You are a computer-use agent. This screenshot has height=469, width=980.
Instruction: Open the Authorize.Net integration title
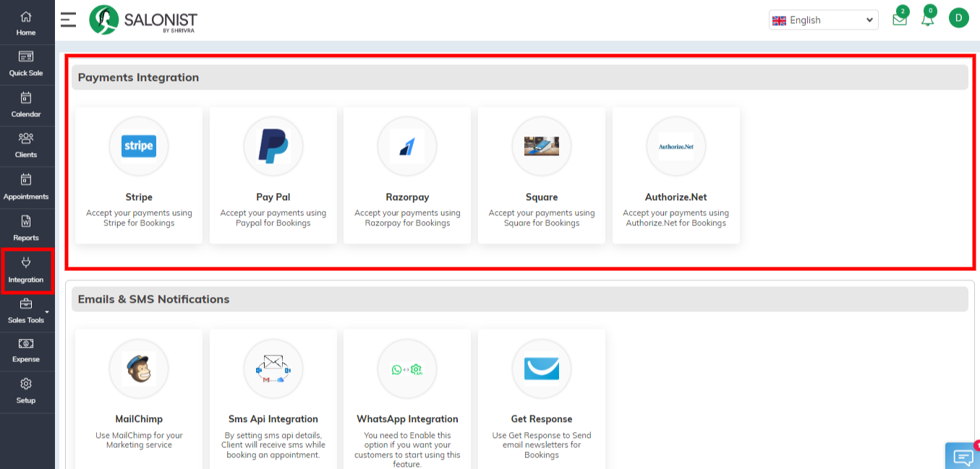click(x=676, y=197)
